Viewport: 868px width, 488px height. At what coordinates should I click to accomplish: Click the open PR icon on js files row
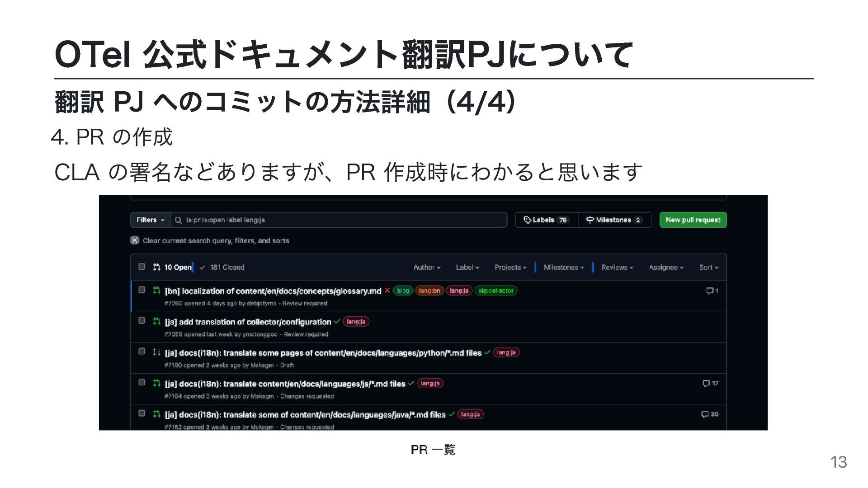156,383
